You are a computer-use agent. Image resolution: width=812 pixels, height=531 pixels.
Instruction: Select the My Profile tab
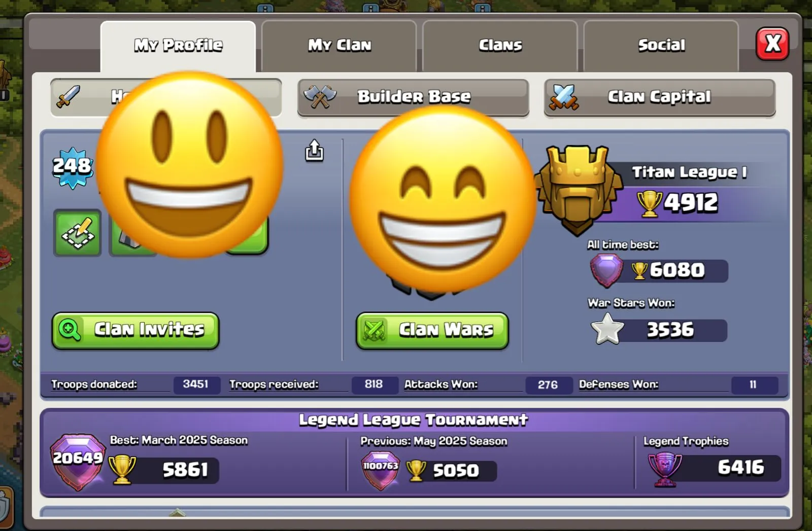coord(178,46)
